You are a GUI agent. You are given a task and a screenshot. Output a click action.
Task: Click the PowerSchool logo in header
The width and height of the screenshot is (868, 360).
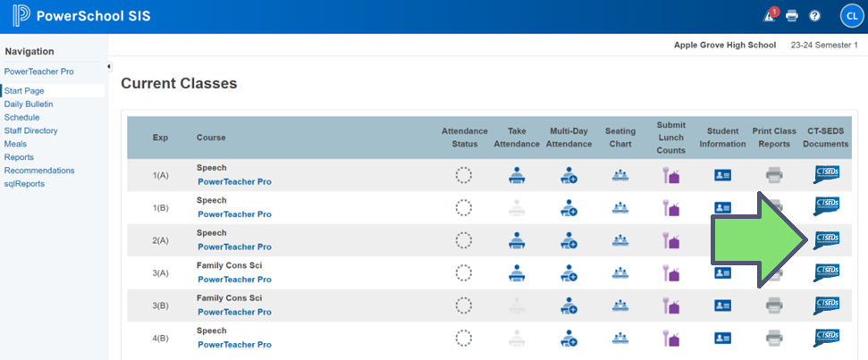tap(21, 16)
